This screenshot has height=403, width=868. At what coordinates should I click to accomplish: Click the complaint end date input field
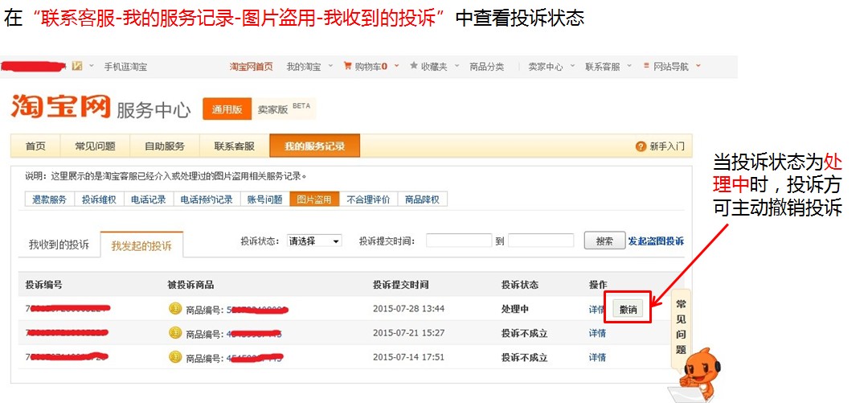(541, 241)
